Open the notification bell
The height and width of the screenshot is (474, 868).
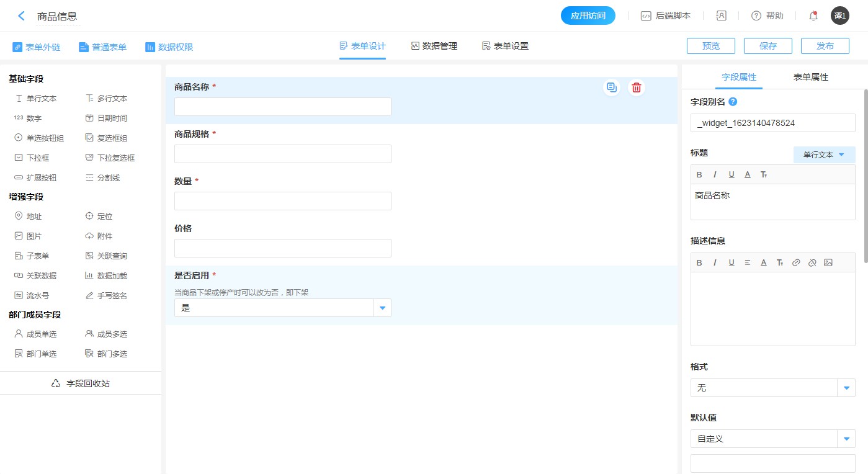813,16
